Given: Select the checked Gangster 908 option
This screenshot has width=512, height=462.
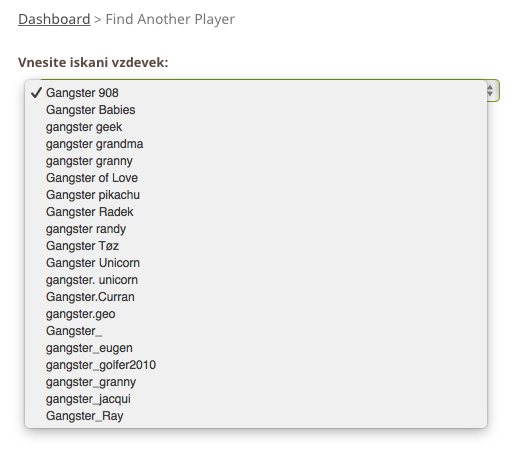Looking at the screenshot, I should tap(256, 93).
